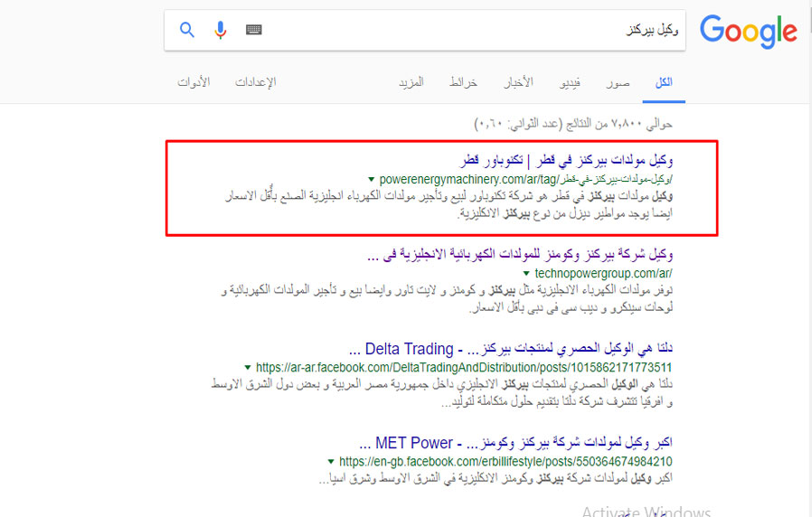This screenshot has width=812, height=517.
Task: Open the on-screen keyboard icon
Action: point(254,30)
